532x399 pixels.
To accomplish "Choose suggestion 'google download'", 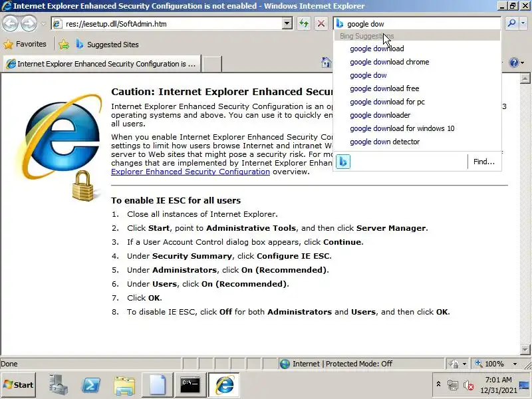I will pyautogui.click(x=417, y=49).
